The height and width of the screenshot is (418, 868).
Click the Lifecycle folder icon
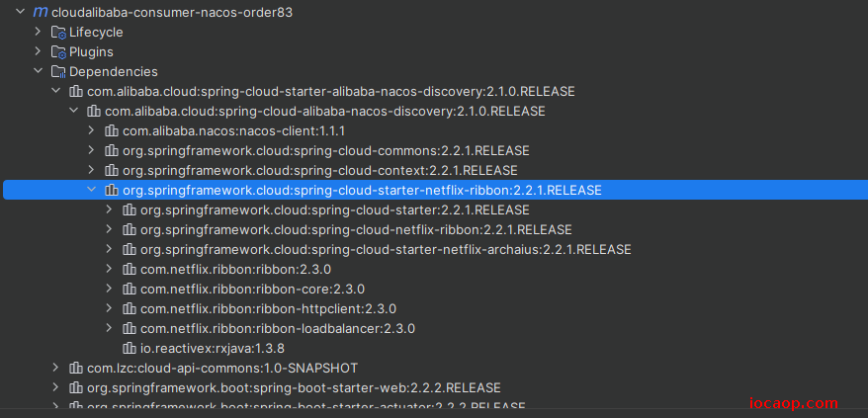click(58, 33)
